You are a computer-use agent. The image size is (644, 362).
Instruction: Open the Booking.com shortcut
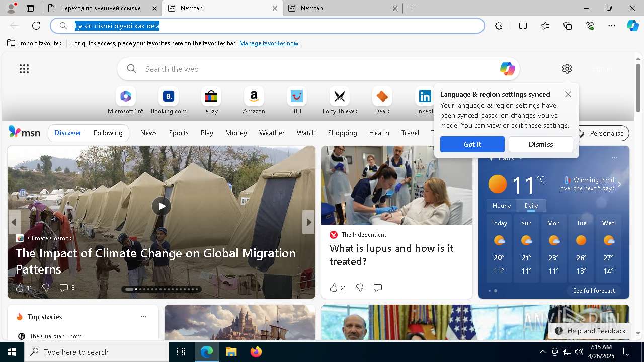coord(169,101)
